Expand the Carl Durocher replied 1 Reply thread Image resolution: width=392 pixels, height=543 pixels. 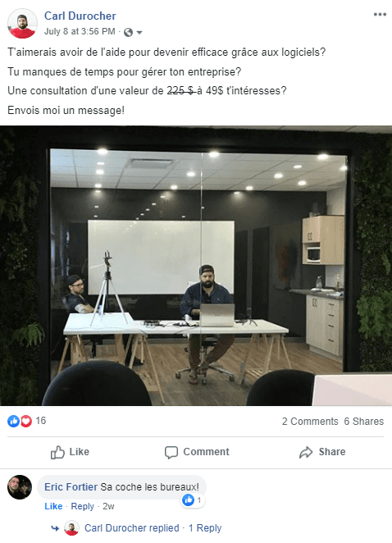[153, 528]
